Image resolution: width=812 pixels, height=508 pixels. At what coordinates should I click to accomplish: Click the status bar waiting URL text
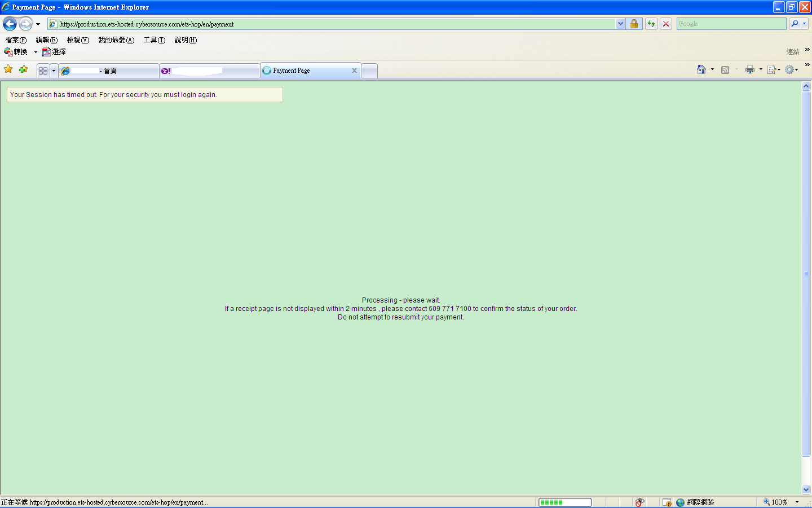click(104, 502)
